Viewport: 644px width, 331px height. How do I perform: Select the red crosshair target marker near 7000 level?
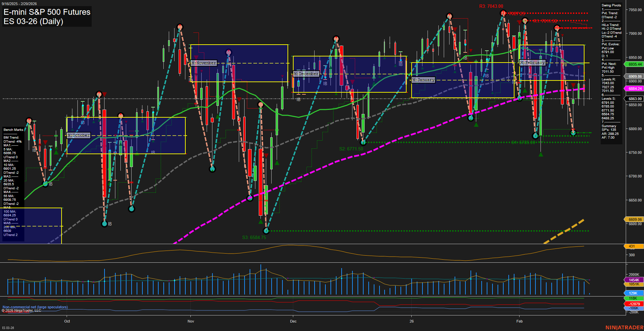pos(557,28)
